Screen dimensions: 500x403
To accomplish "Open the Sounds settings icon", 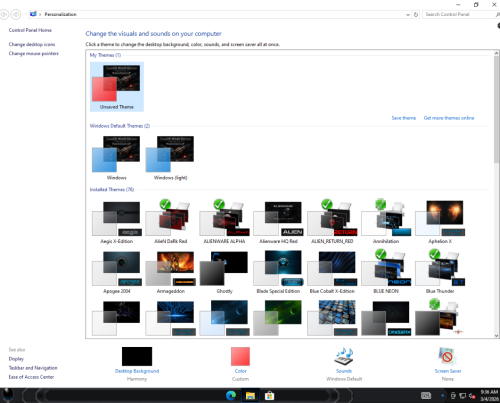I will (x=344, y=356).
